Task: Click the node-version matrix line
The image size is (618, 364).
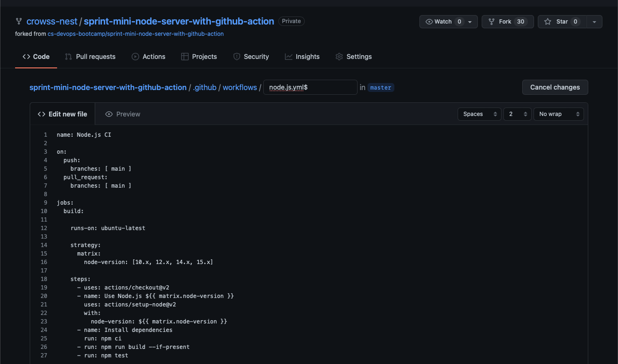Action: (x=148, y=262)
